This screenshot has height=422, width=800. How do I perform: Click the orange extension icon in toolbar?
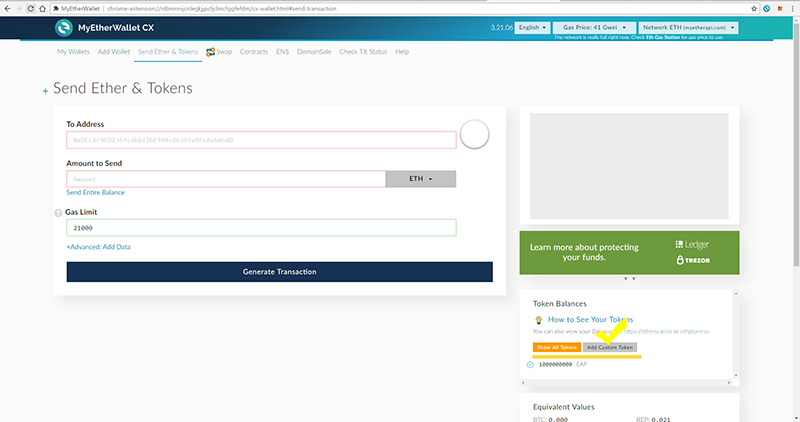[x=780, y=9]
